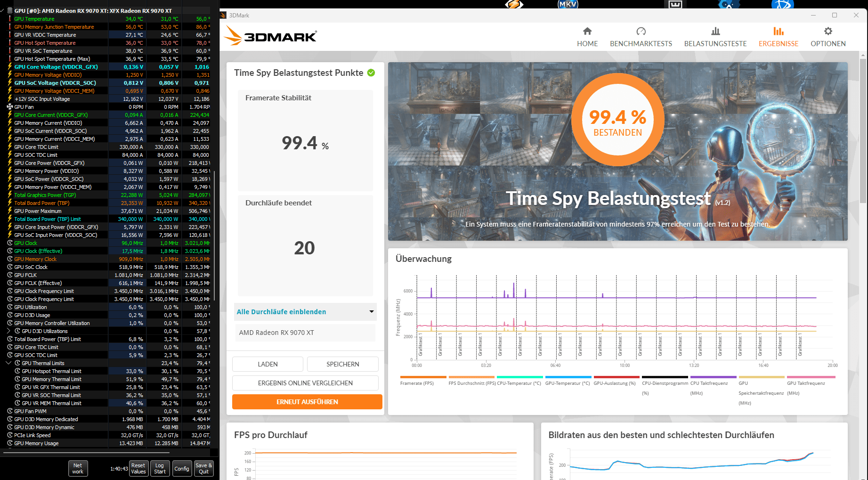Select the GPU VR SOC Thermal Limit row
The width and height of the screenshot is (868, 480).
pos(107,395)
